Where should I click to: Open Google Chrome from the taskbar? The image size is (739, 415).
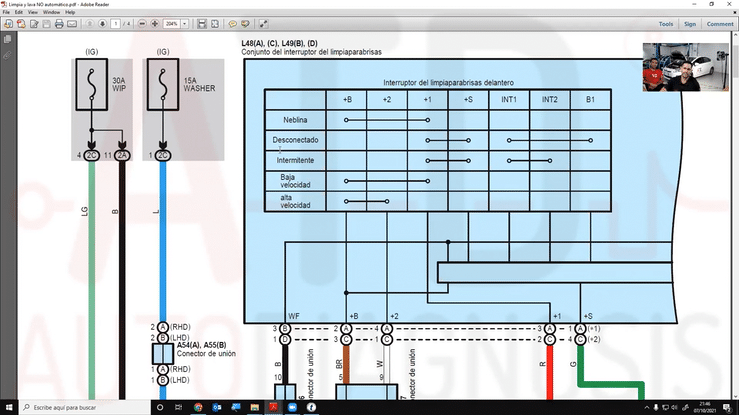tap(198, 407)
